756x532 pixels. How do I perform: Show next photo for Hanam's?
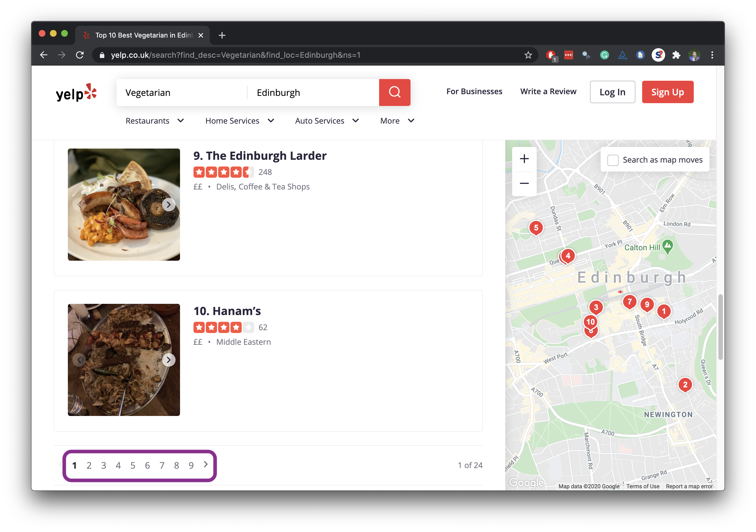click(x=169, y=360)
